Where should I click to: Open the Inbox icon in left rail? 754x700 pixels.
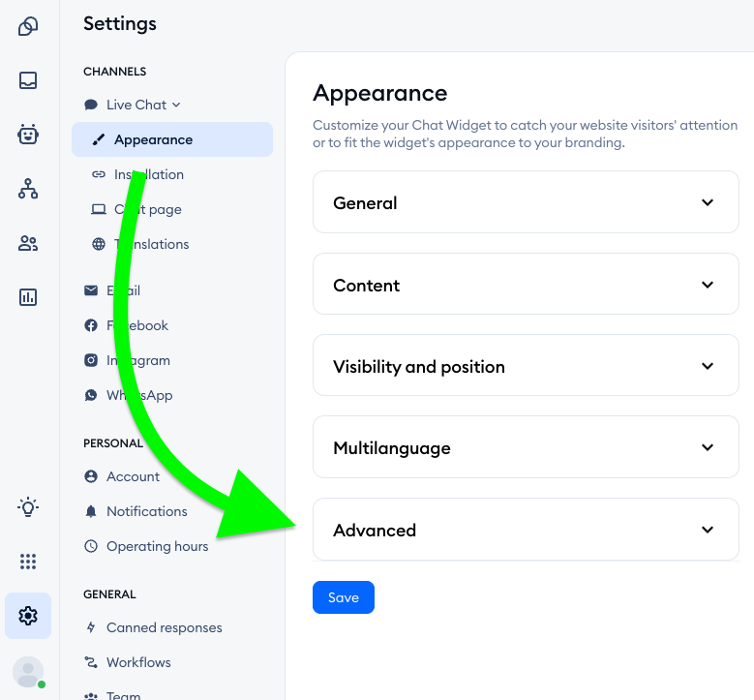pyautogui.click(x=28, y=81)
